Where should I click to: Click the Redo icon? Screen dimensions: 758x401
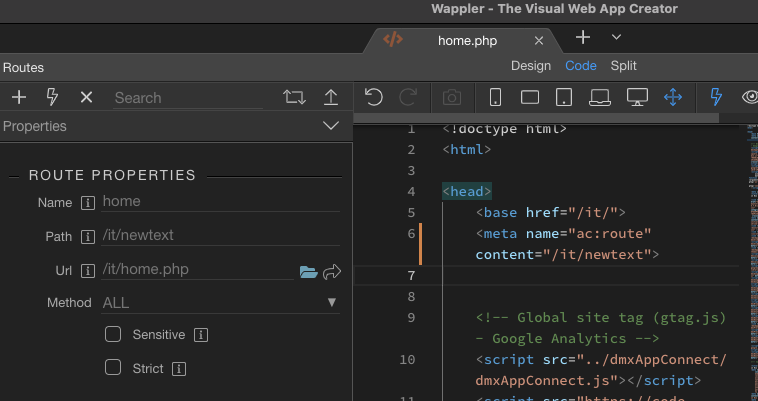(x=408, y=97)
